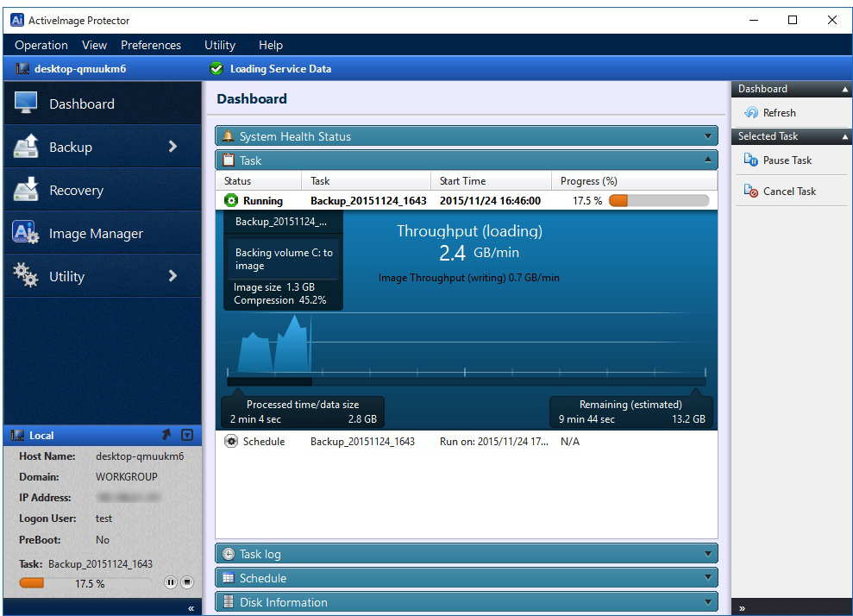Image resolution: width=853 pixels, height=616 pixels.
Task: Click the Task clipboard icon in header
Action: point(229,160)
